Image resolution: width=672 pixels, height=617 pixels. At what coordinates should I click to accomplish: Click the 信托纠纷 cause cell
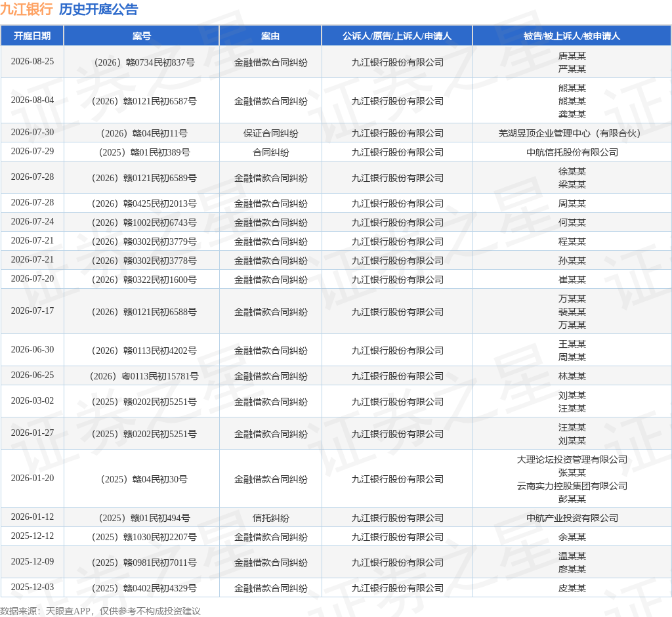coord(271,518)
